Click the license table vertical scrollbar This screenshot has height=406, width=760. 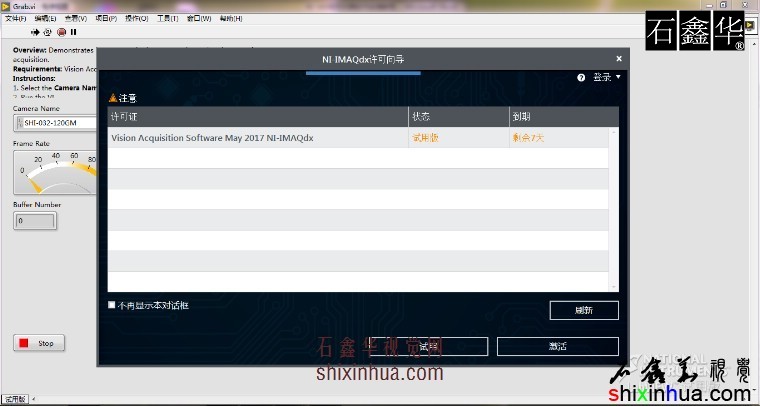click(x=614, y=209)
